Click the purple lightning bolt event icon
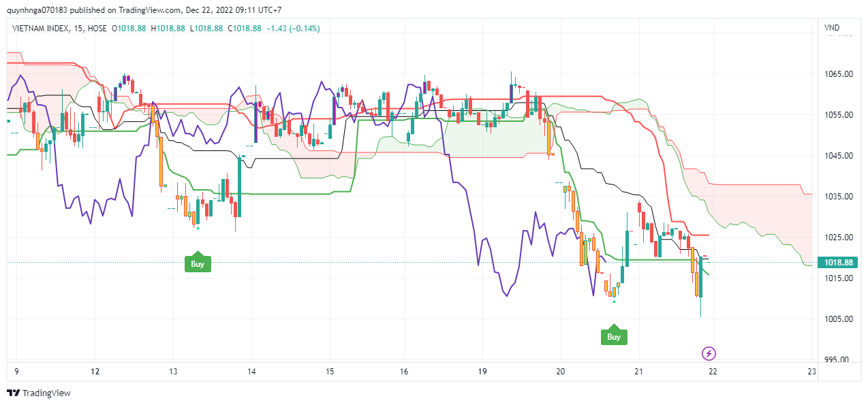The width and height of the screenshot is (868, 405). click(x=709, y=353)
